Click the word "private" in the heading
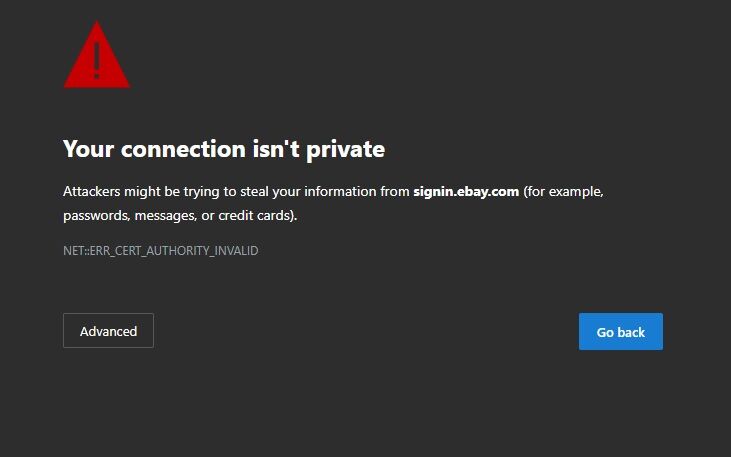Viewport: 731px width, 457px height. 345,149
